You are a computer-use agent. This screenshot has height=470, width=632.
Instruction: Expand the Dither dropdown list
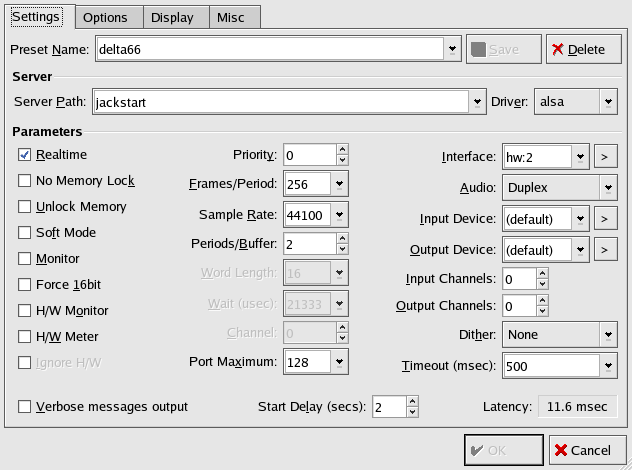click(x=607, y=335)
